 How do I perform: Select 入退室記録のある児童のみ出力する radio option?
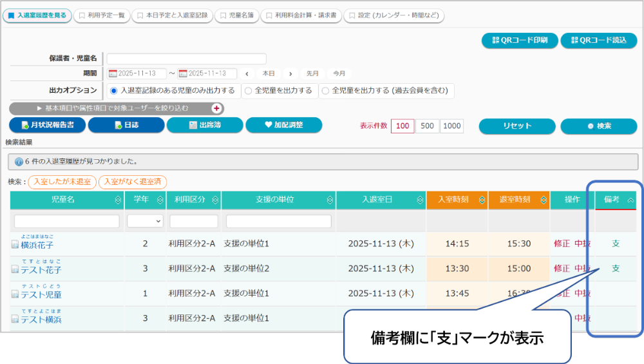(113, 91)
